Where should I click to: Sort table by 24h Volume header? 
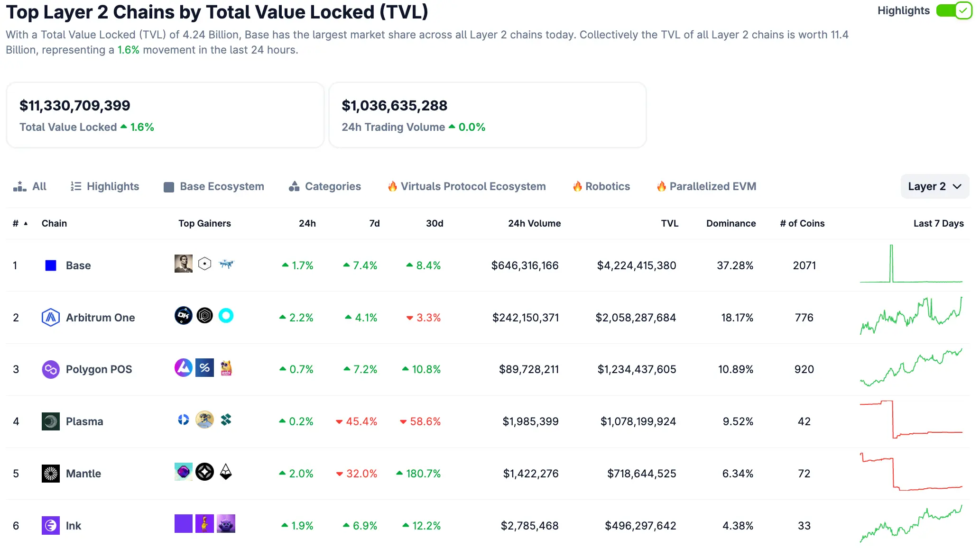coord(534,224)
